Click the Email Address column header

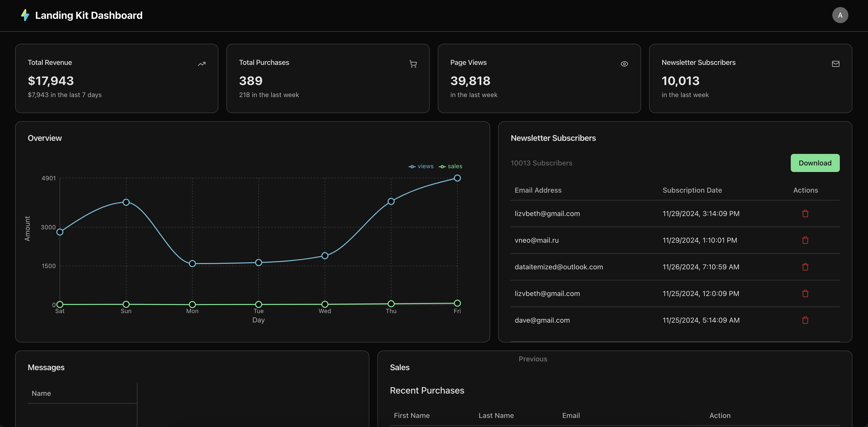538,190
